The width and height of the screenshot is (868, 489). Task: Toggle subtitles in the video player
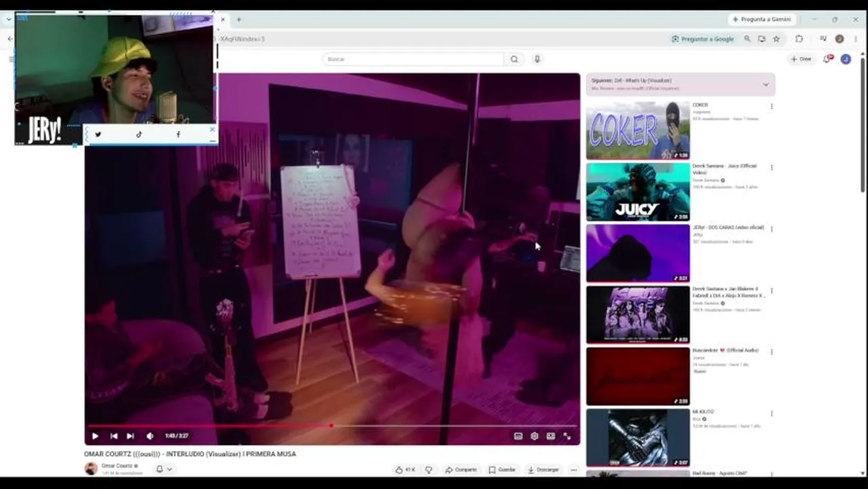[x=518, y=436]
